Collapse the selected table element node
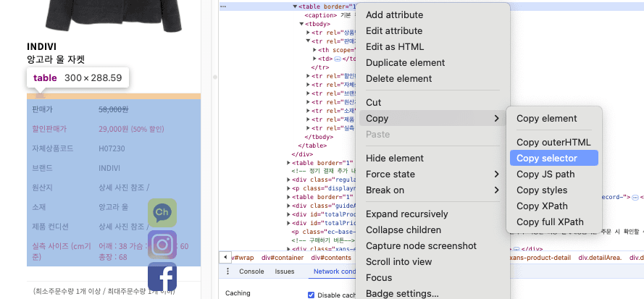 click(296, 6)
